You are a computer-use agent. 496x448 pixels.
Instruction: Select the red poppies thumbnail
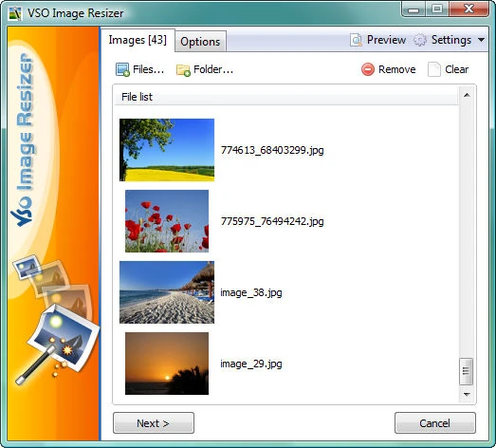(x=167, y=221)
